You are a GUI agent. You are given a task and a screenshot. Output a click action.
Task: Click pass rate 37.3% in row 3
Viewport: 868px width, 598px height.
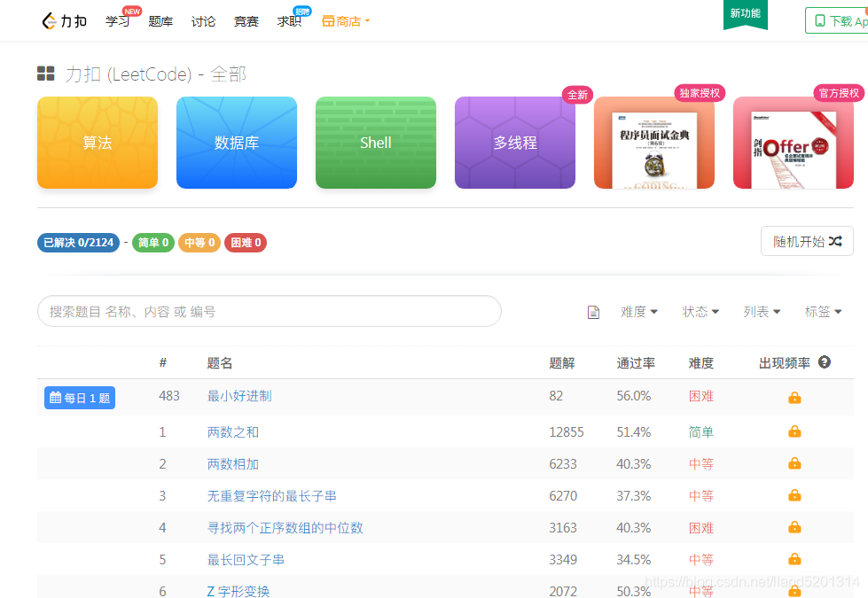(634, 496)
